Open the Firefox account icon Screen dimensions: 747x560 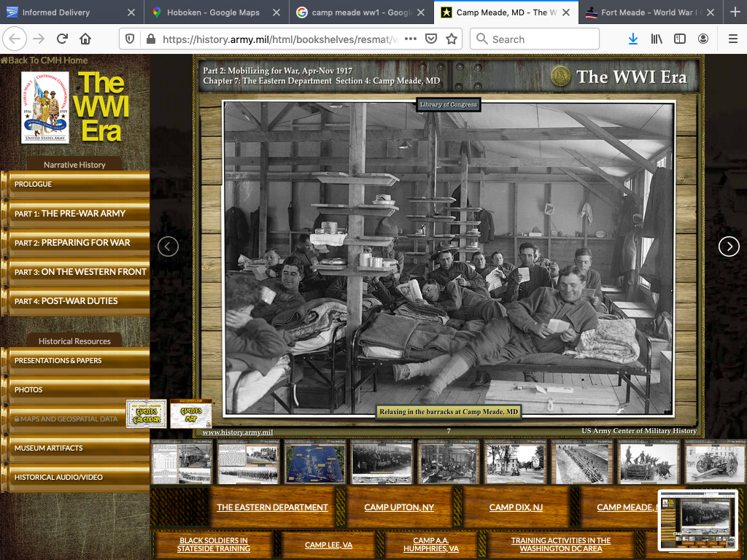[703, 39]
